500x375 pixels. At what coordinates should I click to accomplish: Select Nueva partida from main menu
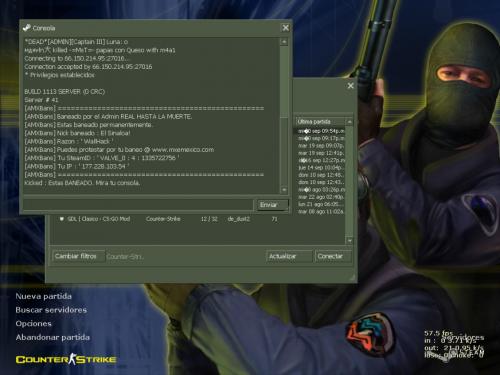click(x=43, y=296)
